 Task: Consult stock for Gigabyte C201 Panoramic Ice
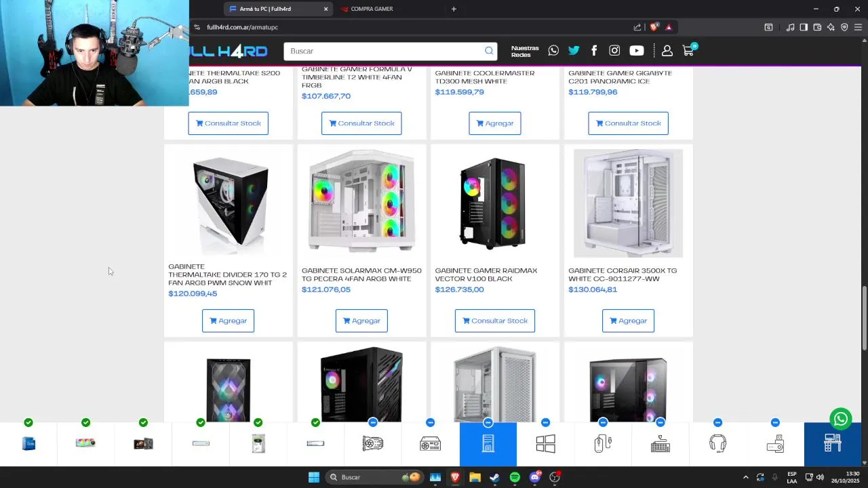(628, 123)
